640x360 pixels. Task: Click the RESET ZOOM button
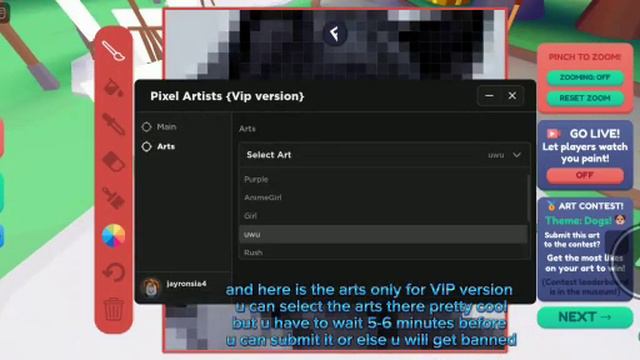(x=585, y=98)
